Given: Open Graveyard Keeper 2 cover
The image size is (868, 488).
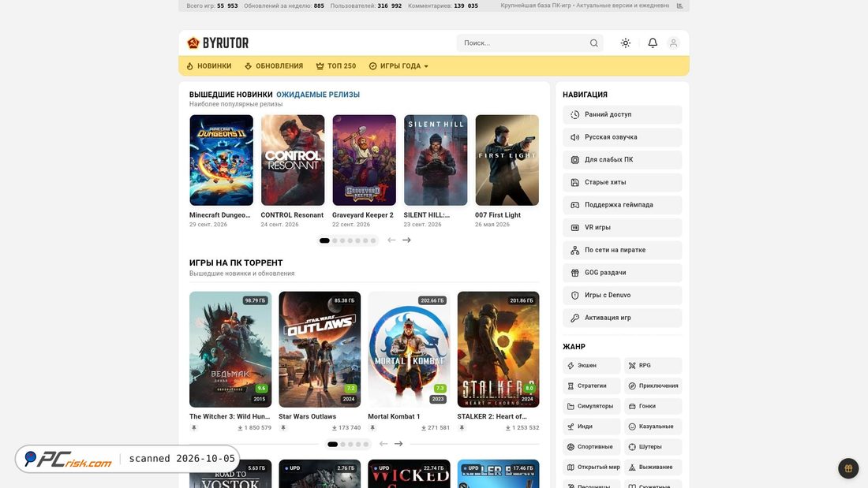Looking at the screenshot, I should click(365, 160).
